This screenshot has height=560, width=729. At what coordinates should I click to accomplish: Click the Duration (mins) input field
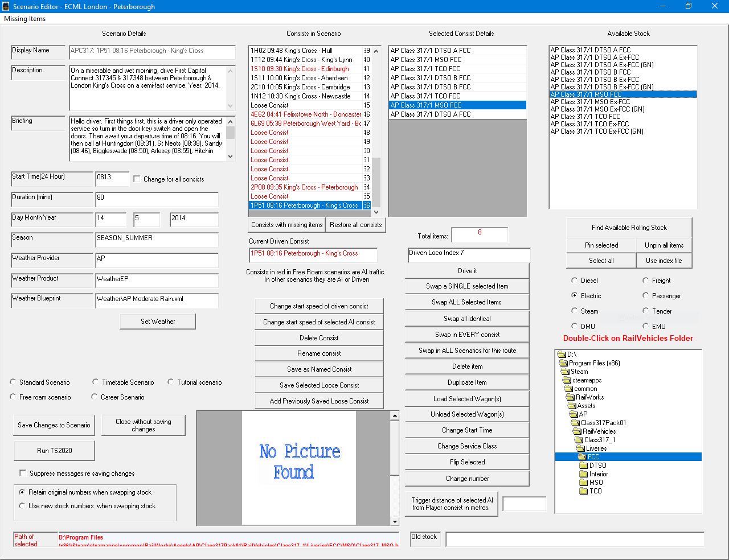click(157, 199)
